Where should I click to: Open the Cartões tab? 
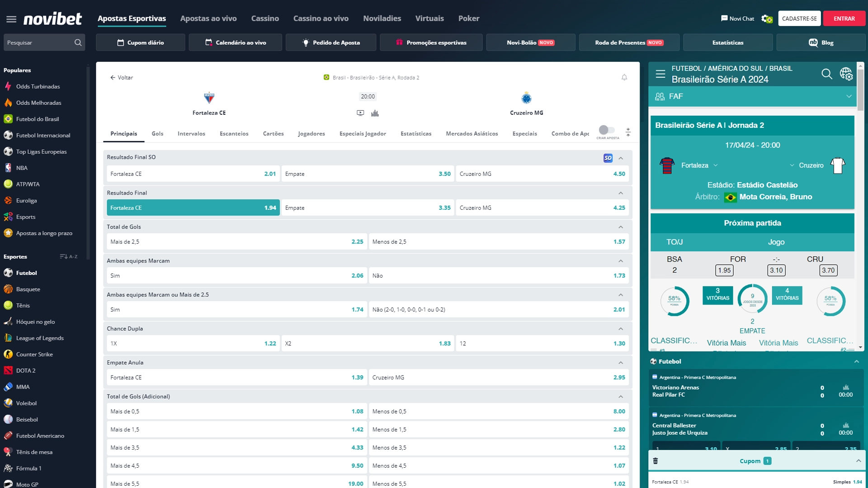click(273, 133)
